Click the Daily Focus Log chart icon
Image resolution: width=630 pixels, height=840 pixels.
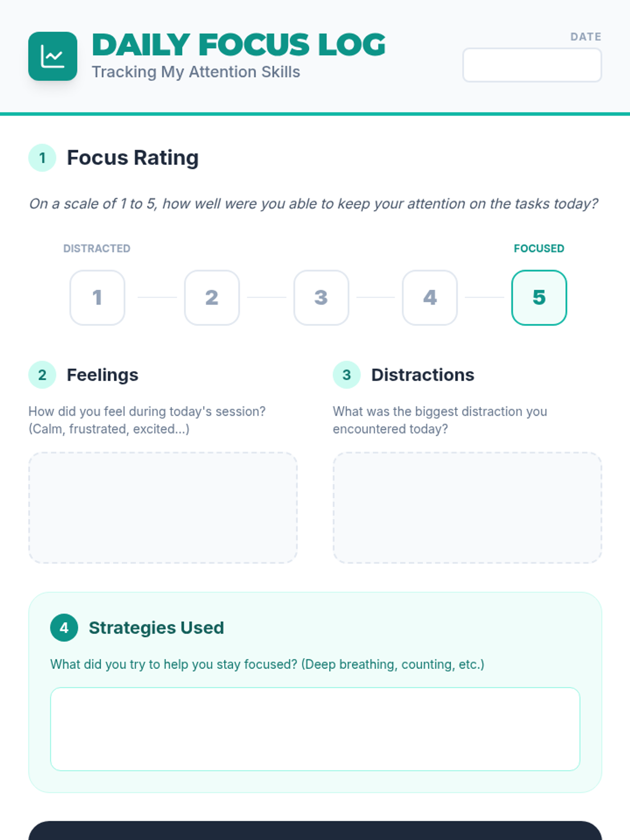tap(52, 56)
